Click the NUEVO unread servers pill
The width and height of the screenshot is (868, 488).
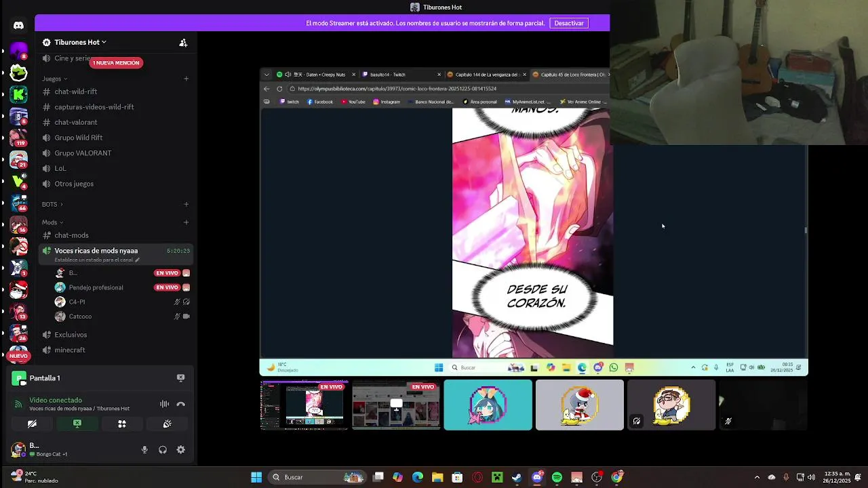(x=18, y=356)
